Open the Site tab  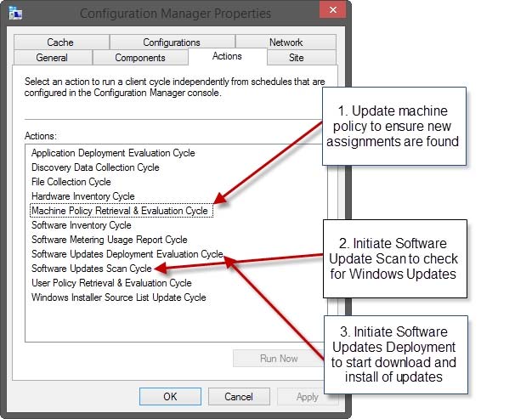(x=302, y=57)
